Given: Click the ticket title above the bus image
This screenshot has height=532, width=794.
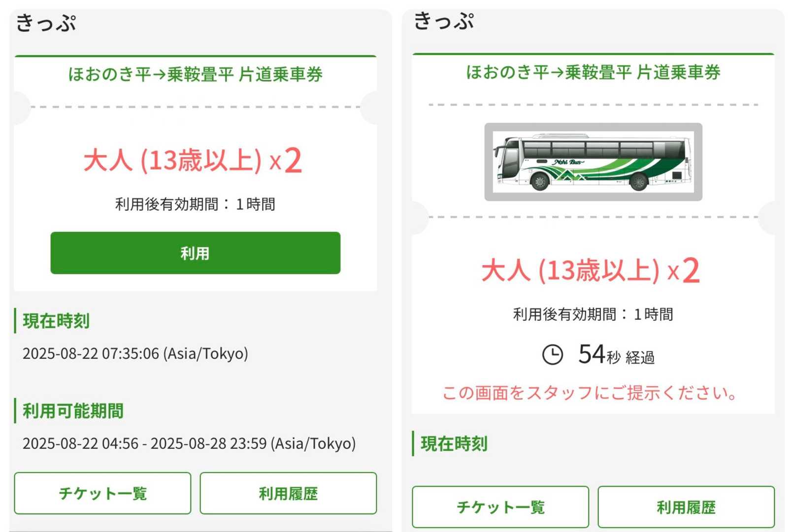Looking at the screenshot, I should (x=593, y=72).
